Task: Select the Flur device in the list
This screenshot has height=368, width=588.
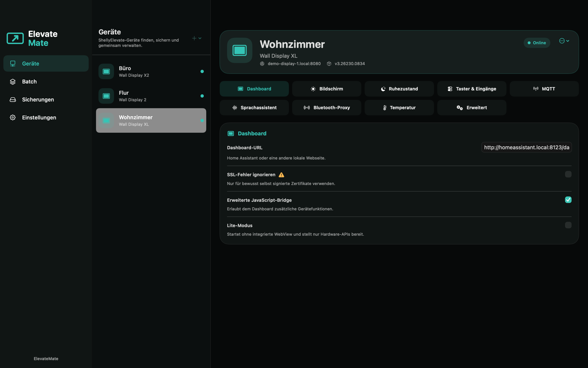Action: point(151,96)
